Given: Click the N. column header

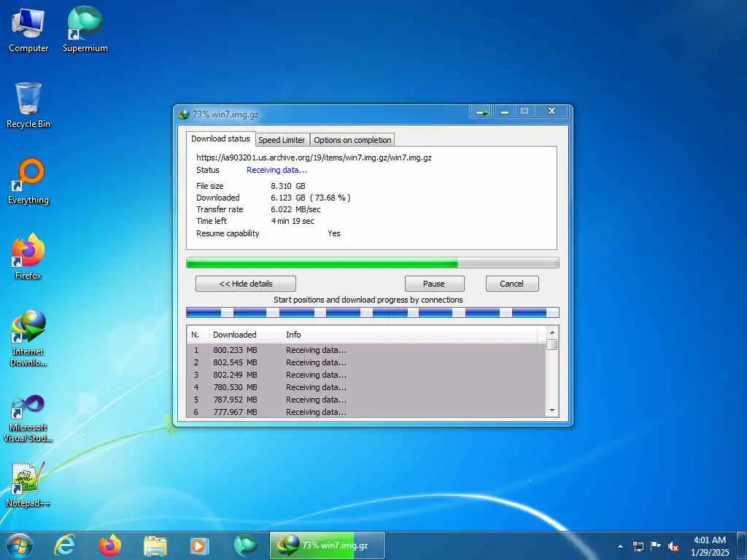Looking at the screenshot, I should 197,335.
